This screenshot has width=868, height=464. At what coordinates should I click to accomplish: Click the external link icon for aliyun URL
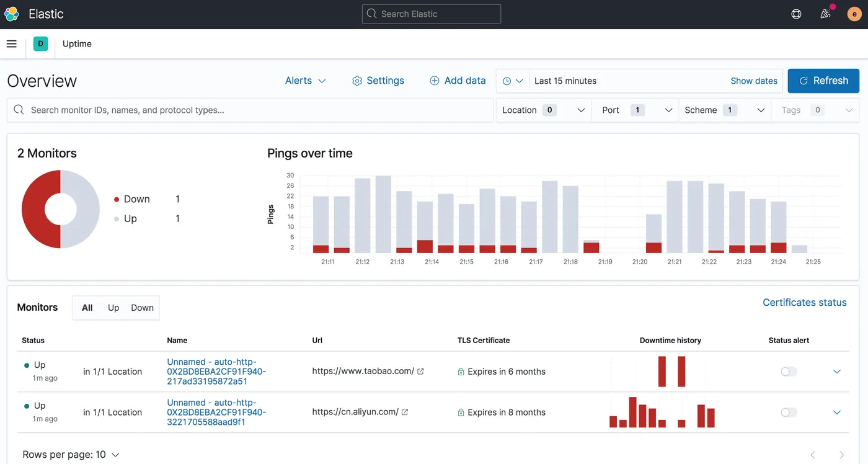coord(405,412)
